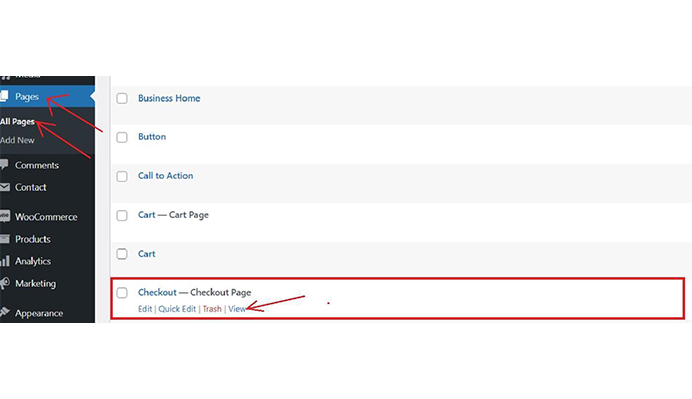Click the Pages menu icon in the sidebar
Viewport: 692px width, 399px height.
[4, 96]
